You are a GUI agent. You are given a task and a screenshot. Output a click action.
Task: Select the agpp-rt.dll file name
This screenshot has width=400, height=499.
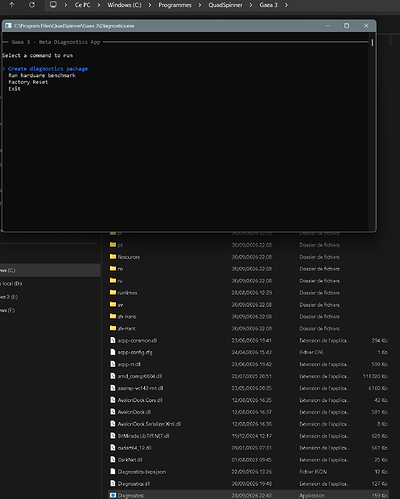click(129, 364)
